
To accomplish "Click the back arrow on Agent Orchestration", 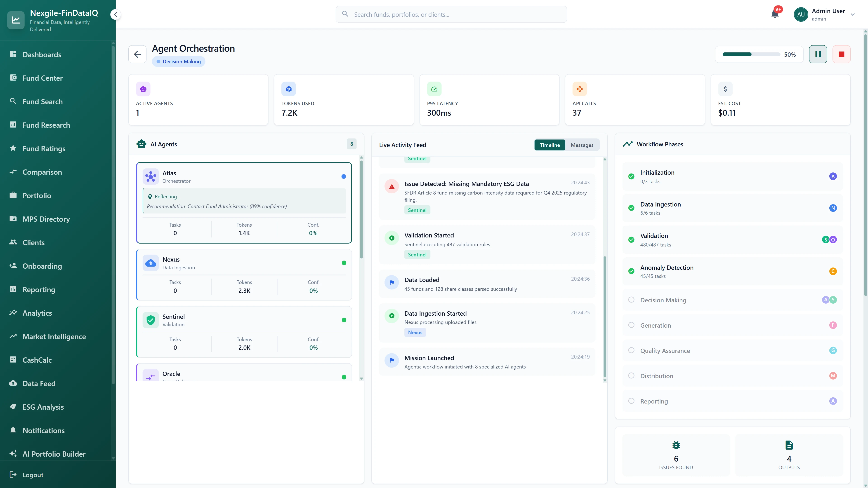I will [137, 54].
